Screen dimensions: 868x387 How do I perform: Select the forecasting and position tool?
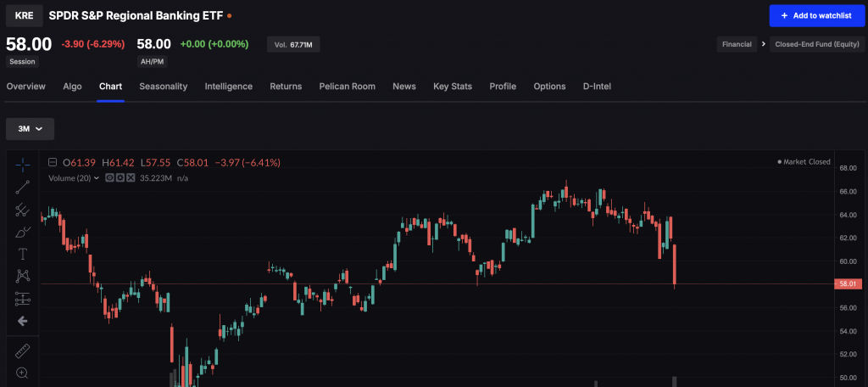click(23, 299)
